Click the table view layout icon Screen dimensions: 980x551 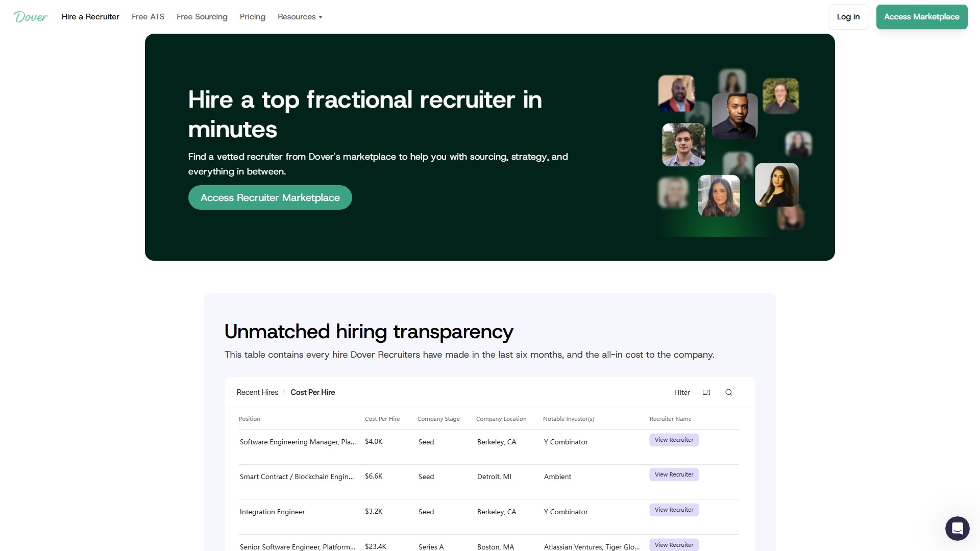click(706, 392)
